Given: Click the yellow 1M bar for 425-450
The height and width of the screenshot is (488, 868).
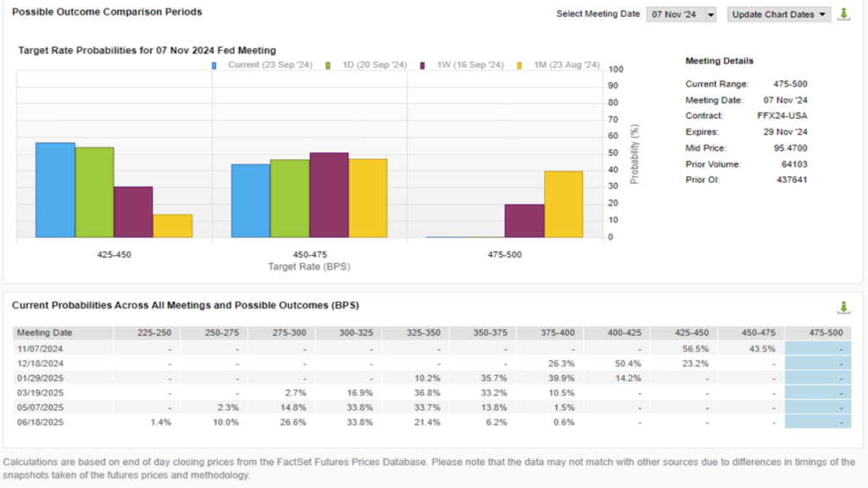Looking at the screenshot, I should (x=173, y=225).
